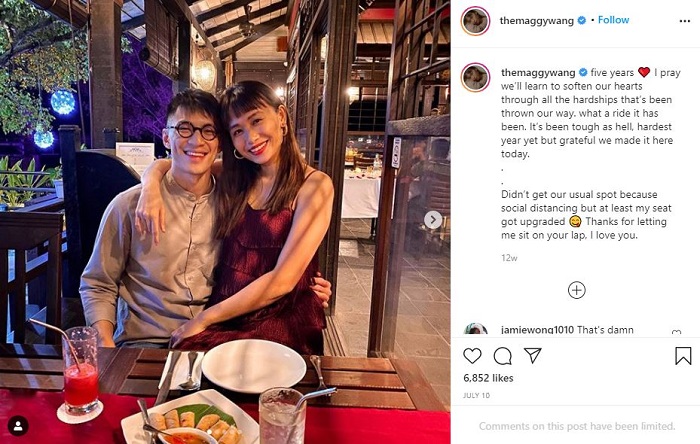Open the comment bubble icon
The height and width of the screenshot is (444, 700).
pyautogui.click(x=503, y=356)
